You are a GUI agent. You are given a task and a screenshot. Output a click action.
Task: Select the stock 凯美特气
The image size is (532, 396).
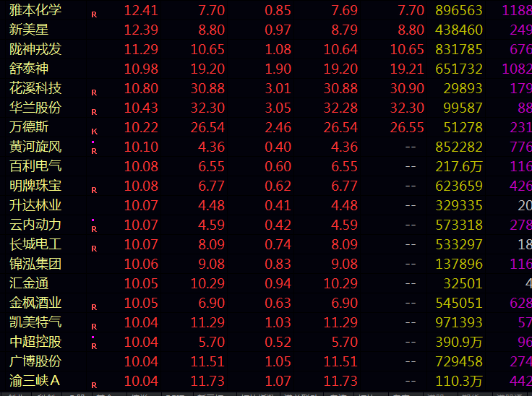(35, 322)
